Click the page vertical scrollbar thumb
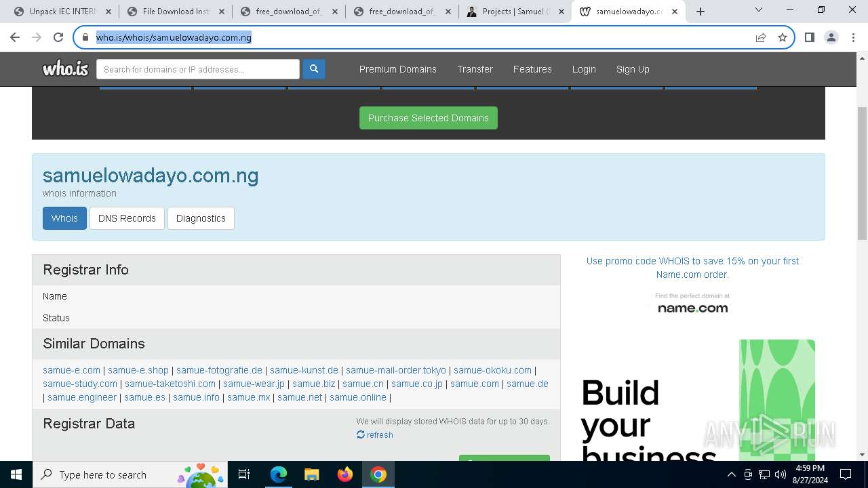This screenshot has height=488, width=868. point(862,173)
